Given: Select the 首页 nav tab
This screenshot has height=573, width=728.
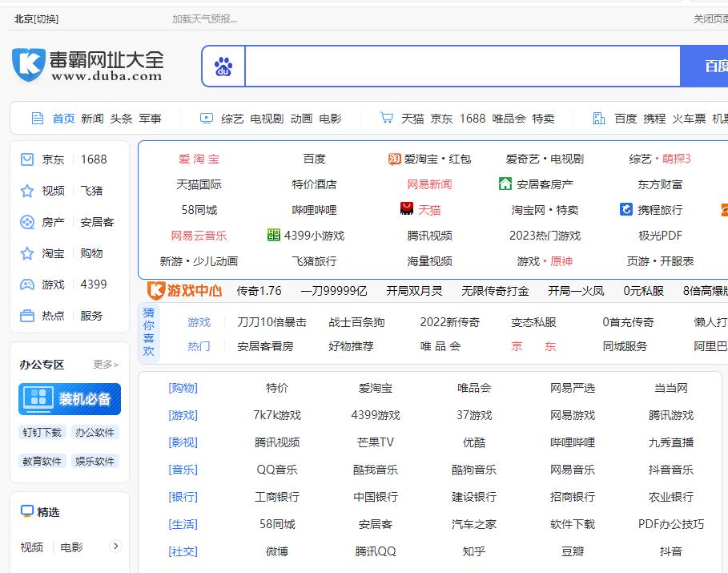Looking at the screenshot, I should click(x=63, y=119).
